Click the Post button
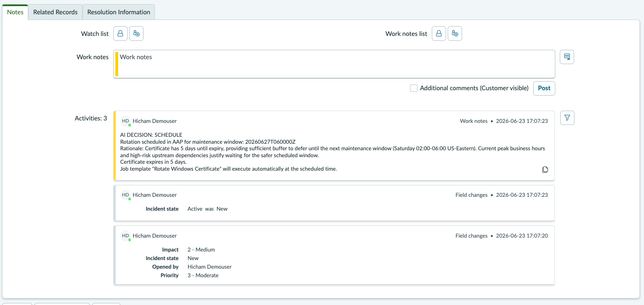Image resolution: width=644 pixels, height=305 pixels. pyautogui.click(x=544, y=88)
